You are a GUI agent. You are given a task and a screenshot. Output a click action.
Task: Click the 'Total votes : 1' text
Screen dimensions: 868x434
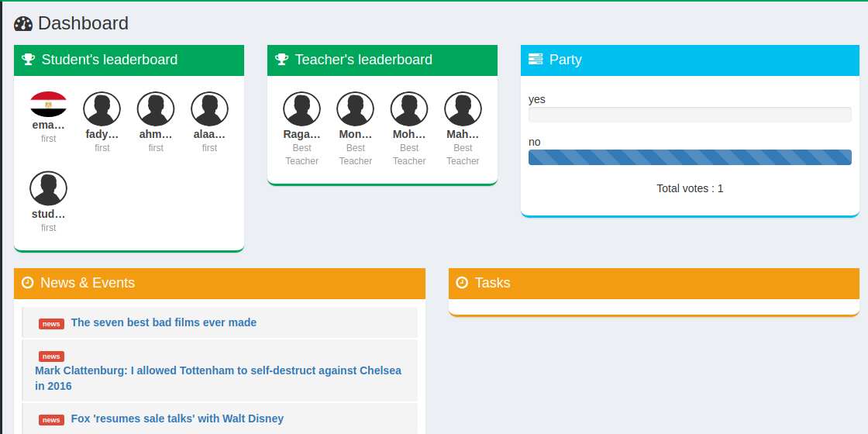pyautogui.click(x=690, y=188)
